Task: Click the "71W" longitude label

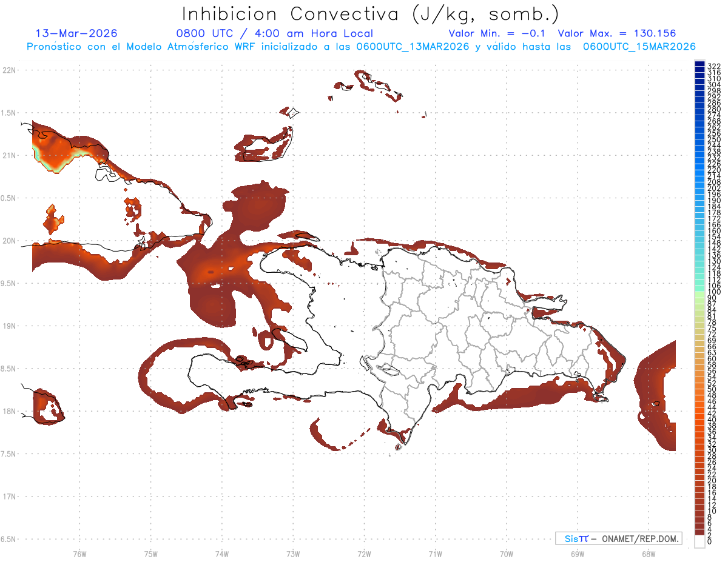Action: (435, 554)
